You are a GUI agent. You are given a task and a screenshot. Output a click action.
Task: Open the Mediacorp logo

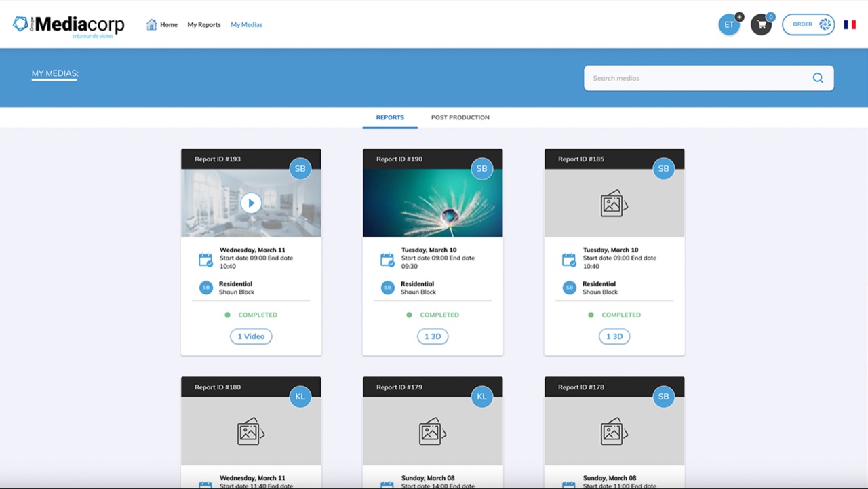(68, 26)
